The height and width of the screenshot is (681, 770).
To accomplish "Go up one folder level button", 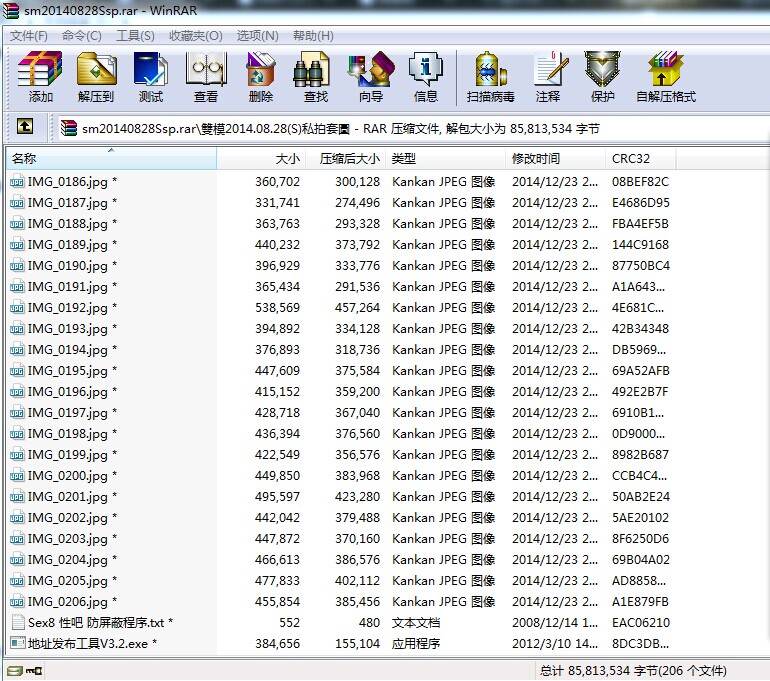I will 25,127.
